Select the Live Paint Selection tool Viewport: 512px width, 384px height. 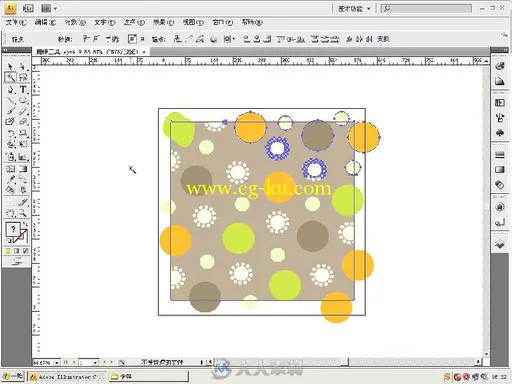tap(23, 190)
